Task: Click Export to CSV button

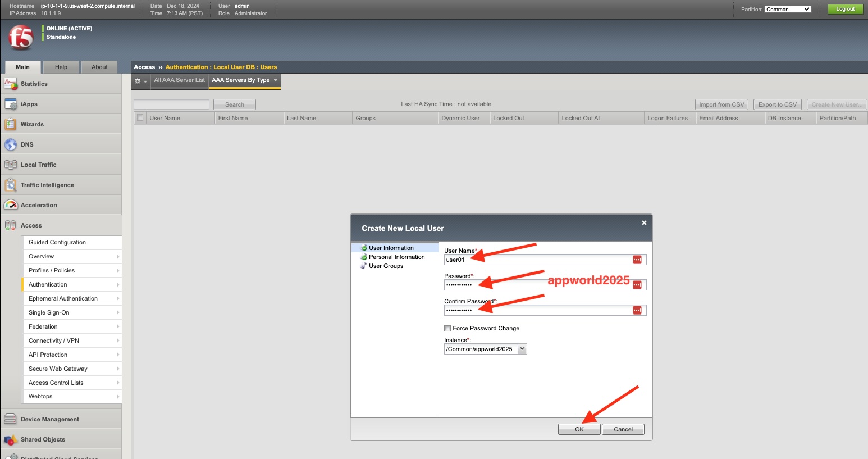Action: pyautogui.click(x=778, y=104)
